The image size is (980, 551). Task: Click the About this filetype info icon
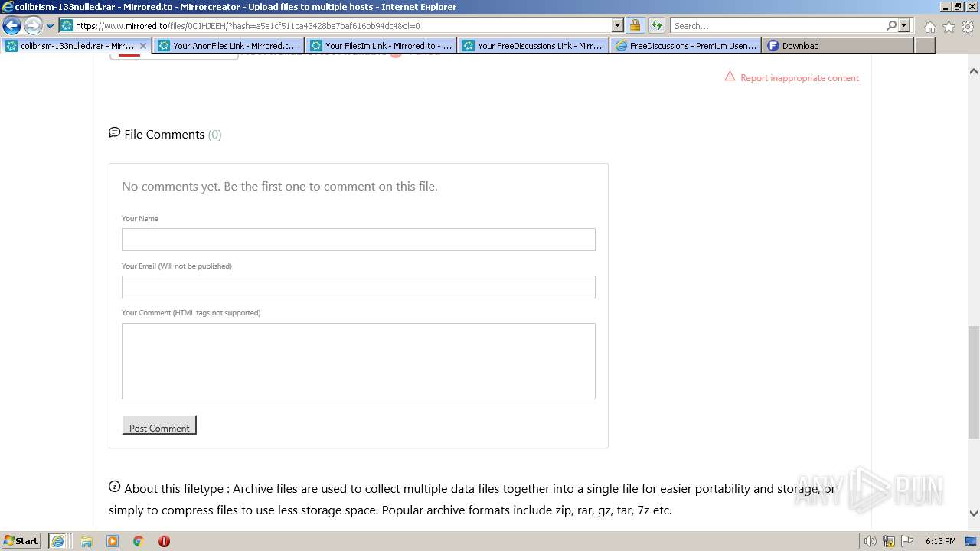[115, 487]
